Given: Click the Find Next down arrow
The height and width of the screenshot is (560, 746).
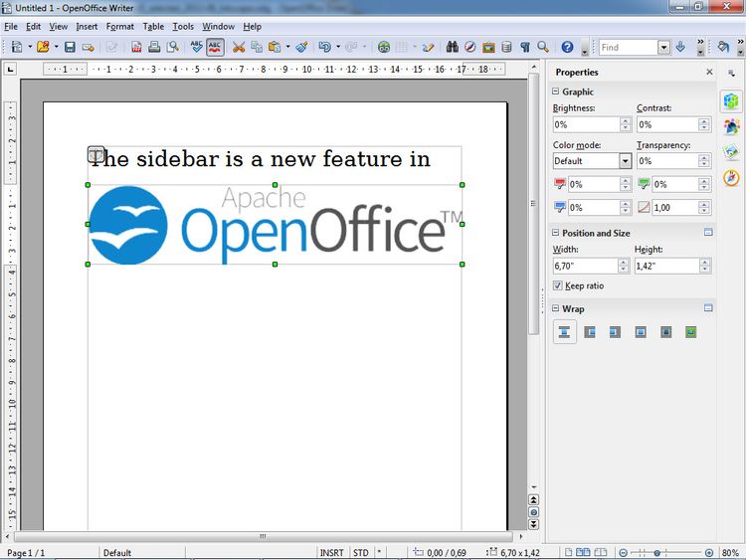Looking at the screenshot, I should [680, 47].
